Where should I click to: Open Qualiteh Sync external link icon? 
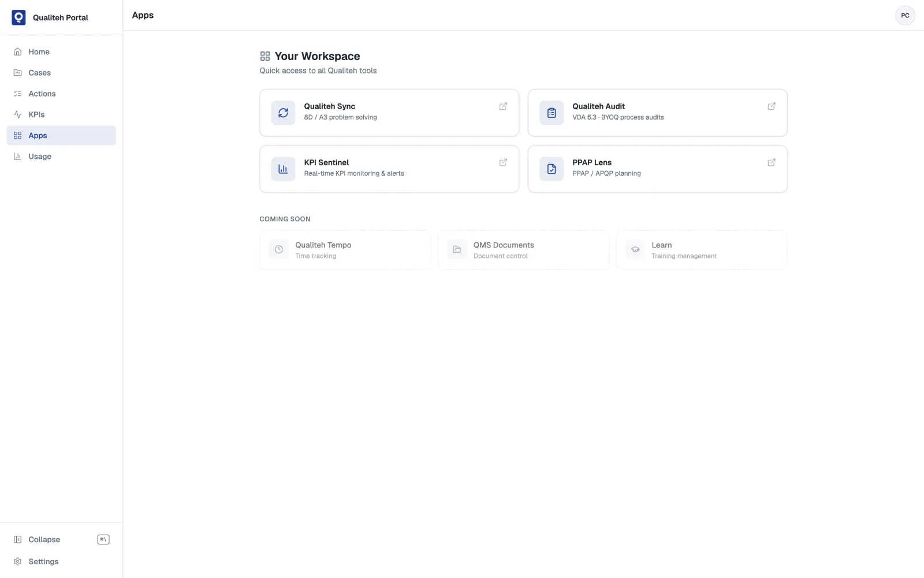click(503, 106)
